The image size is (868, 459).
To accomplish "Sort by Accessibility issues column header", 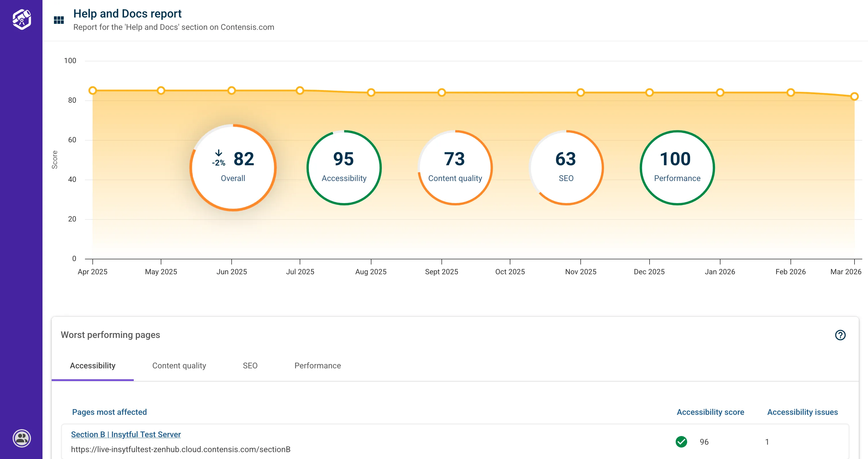I will (x=802, y=412).
